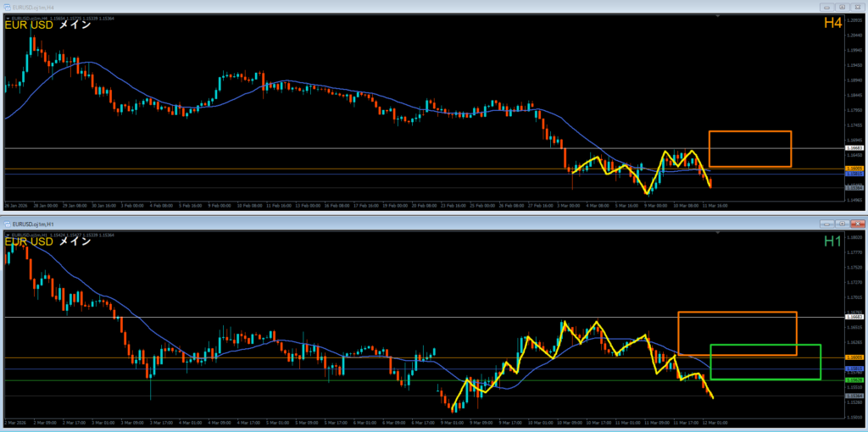Viewport: 868px width, 432px height.
Task: Click the orange H4 timeframe label
Action: coord(832,25)
